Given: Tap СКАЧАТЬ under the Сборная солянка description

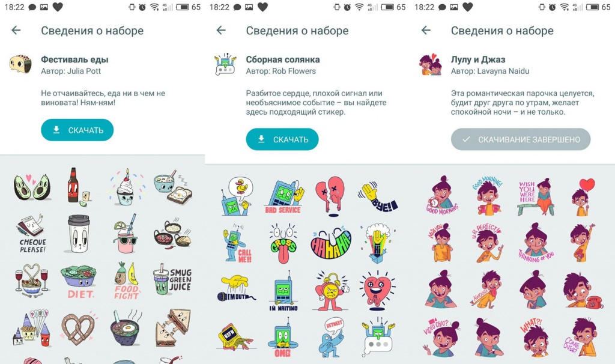Looking at the screenshot, I should (x=282, y=139).
